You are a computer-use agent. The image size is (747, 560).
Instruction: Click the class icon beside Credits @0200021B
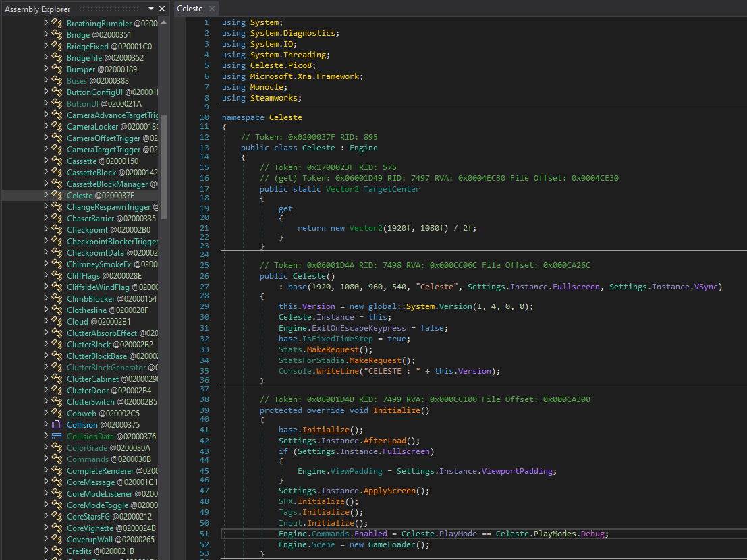(57, 551)
